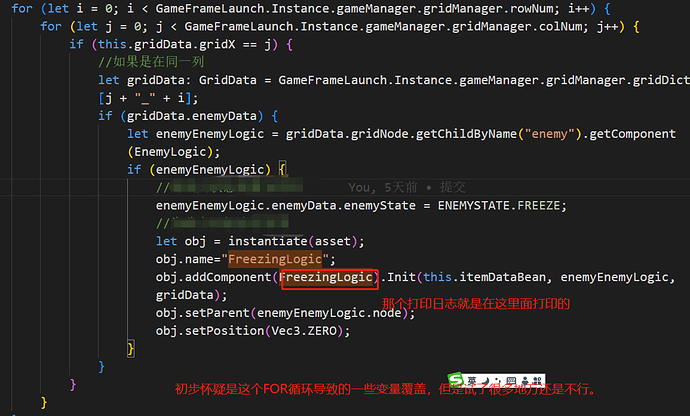The width and height of the screenshot is (690, 416).
Task: Open the Sogou user account icon
Action: coord(525,381)
